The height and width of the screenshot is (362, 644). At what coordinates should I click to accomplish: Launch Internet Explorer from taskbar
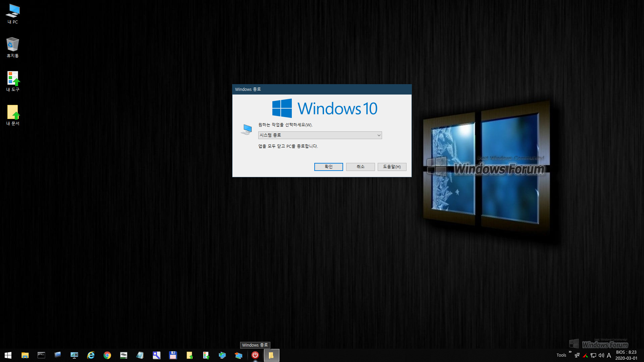(x=91, y=355)
